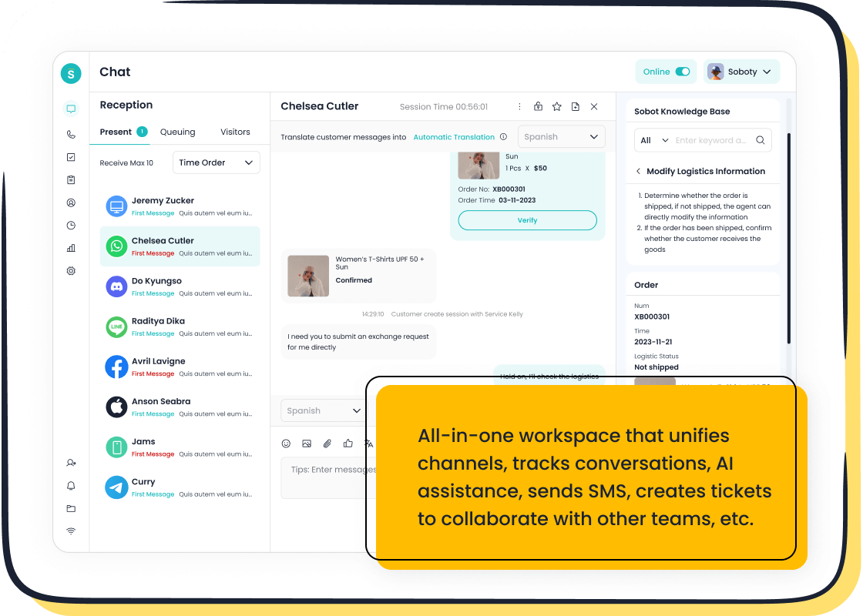Open the voice call panel in the sidebar
863x616 pixels.
coord(71,133)
